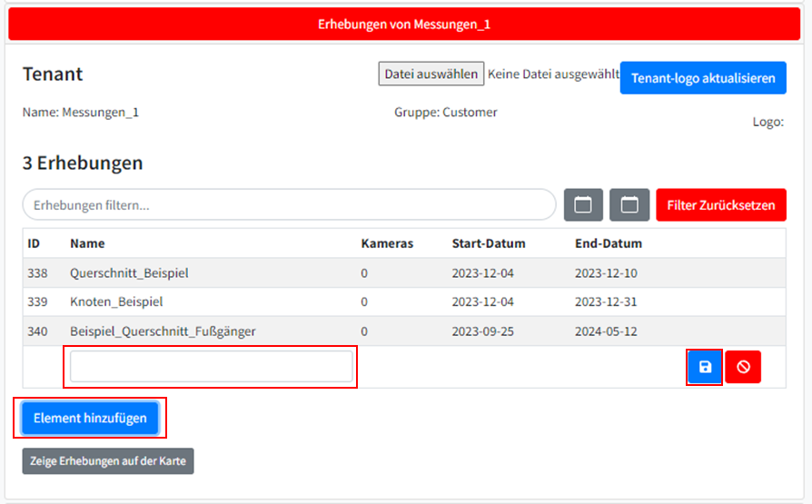Select the Knoten_Beispiel row name
812x504 pixels.
(116, 301)
